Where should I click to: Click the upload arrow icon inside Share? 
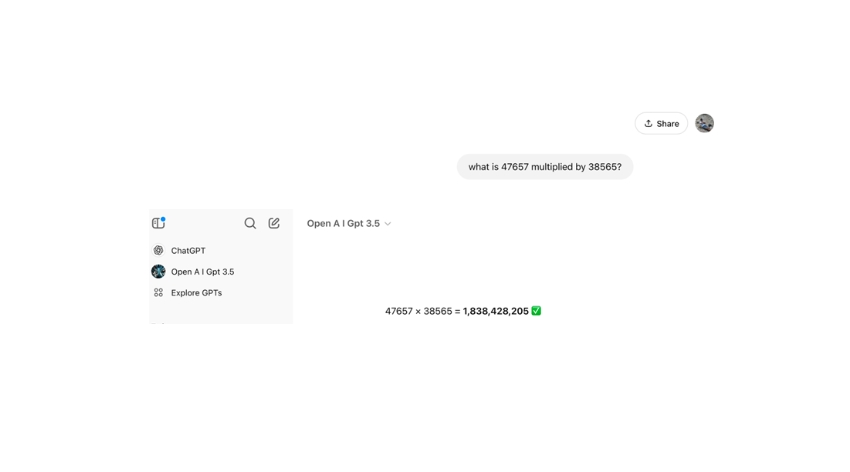648,124
